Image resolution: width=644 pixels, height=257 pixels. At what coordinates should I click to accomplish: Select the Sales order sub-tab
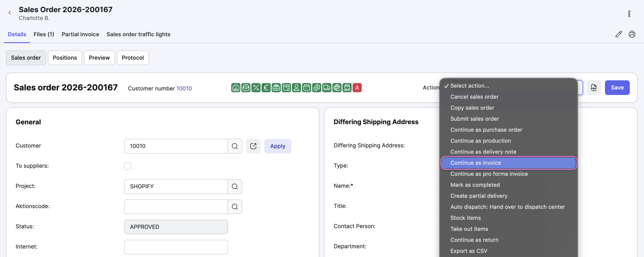[x=26, y=58]
